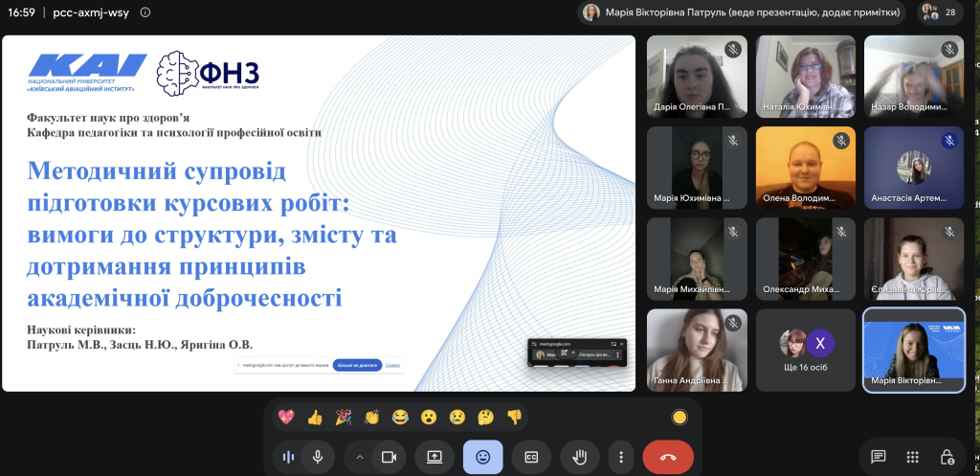Screen dimensions: 980x476
Task: Click the 'Сховати' link in shared slide
Action: [392, 365]
